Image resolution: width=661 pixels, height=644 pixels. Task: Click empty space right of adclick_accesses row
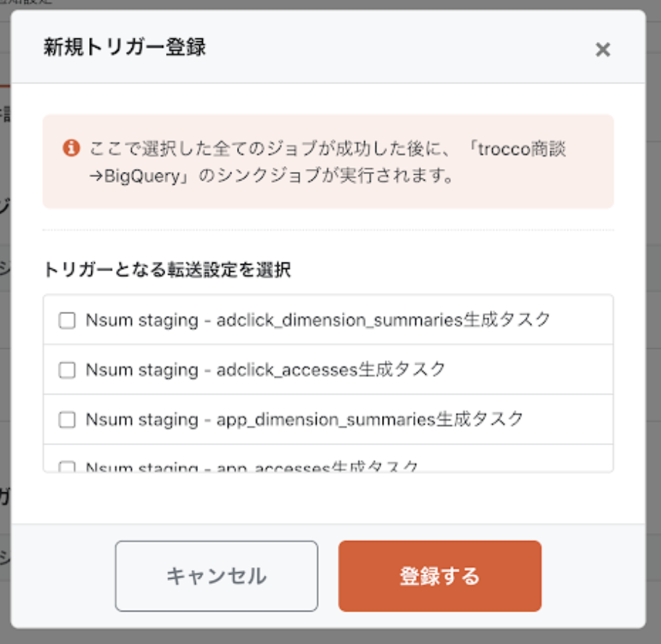point(529,370)
